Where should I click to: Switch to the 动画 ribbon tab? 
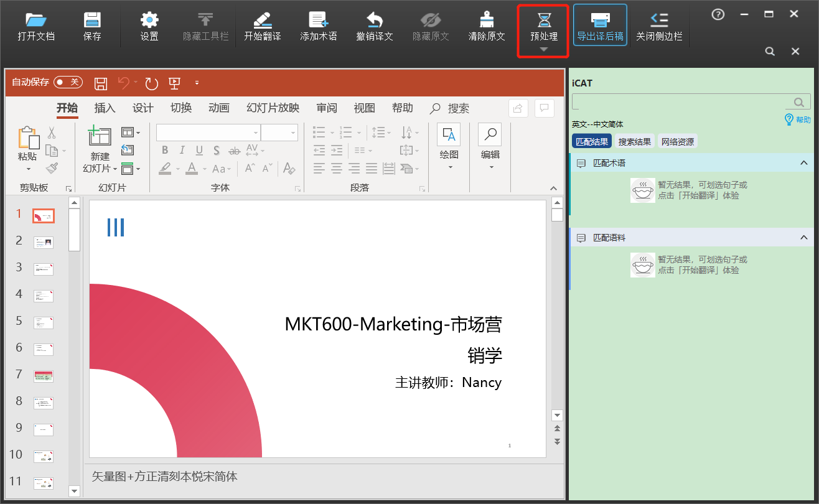218,108
